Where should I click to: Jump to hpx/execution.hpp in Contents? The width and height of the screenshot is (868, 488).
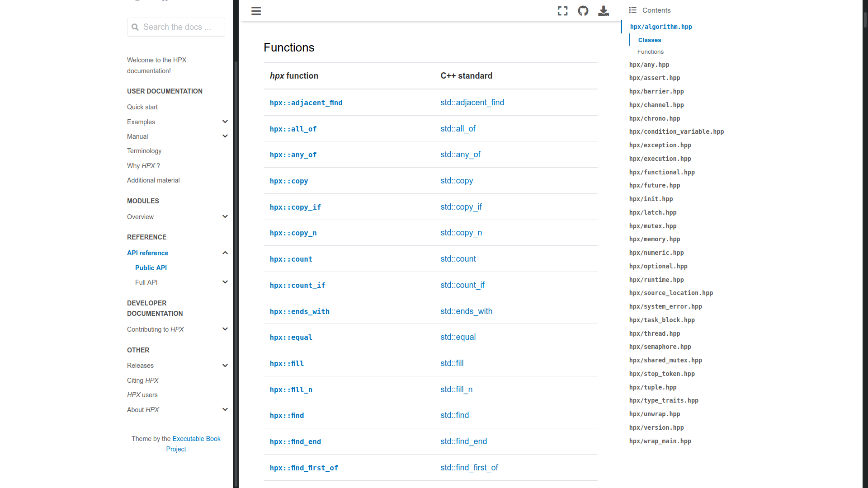(x=660, y=159)
